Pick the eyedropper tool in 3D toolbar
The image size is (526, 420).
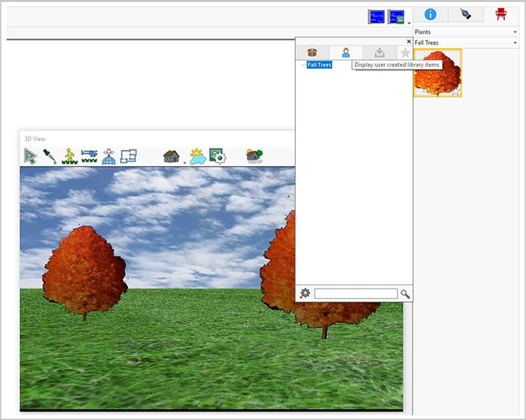50,156
